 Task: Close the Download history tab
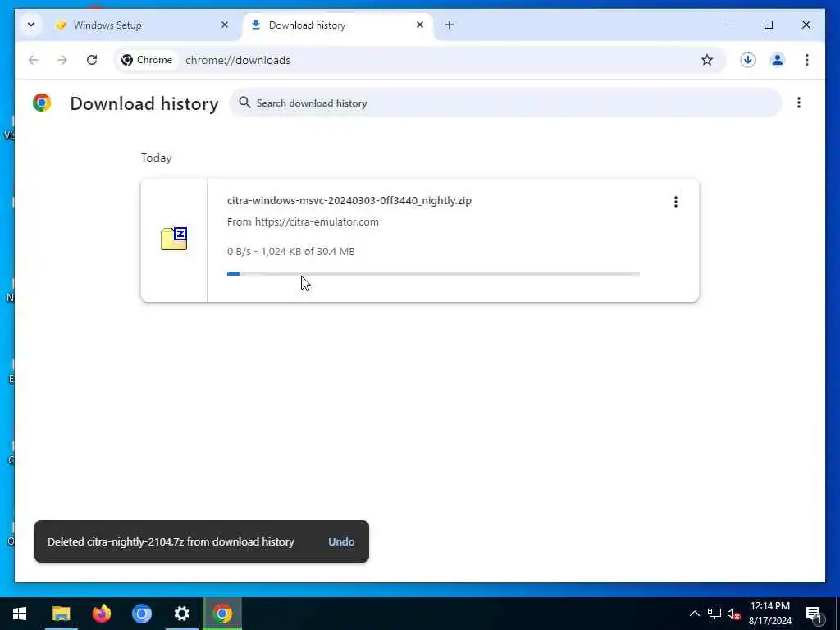point(420,25)
